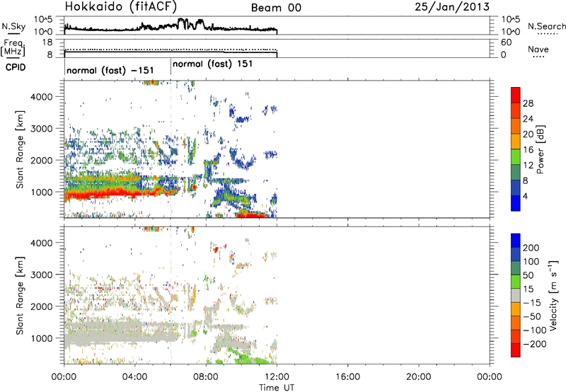Click the 'Freq. [MHz]' axis label
The width and height of the screenshot is (566, 392).
(13, 47)
